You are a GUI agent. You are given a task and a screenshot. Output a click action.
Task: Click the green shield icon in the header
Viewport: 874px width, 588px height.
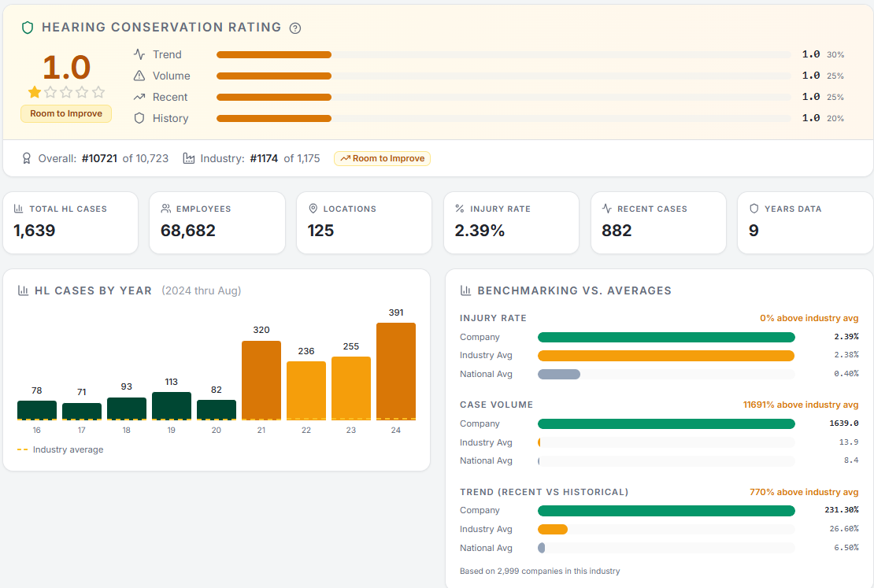28,28
